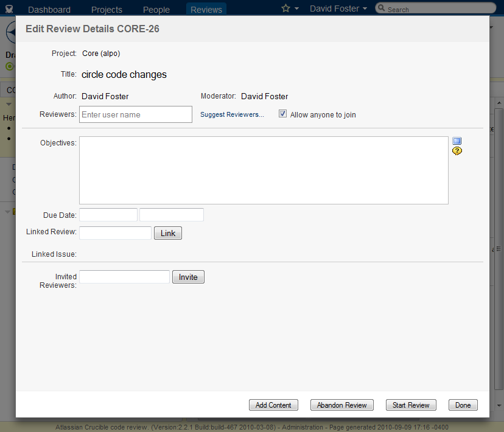
Task: Click the star favourites icon
Action: (x=285, y=9)
